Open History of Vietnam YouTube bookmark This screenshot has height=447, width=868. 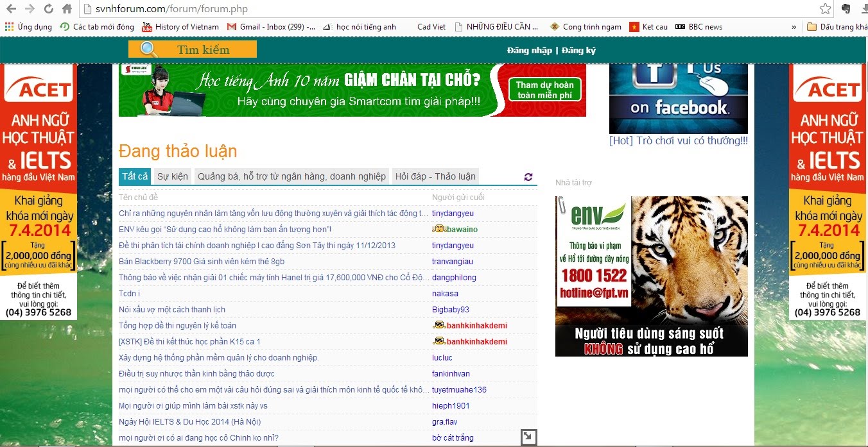[180, 27]
